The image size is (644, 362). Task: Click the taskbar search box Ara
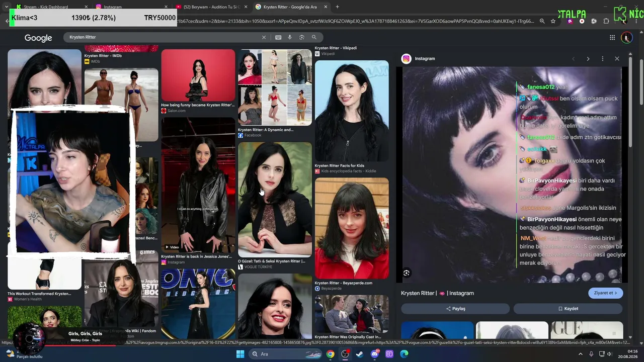click(285, 354)
